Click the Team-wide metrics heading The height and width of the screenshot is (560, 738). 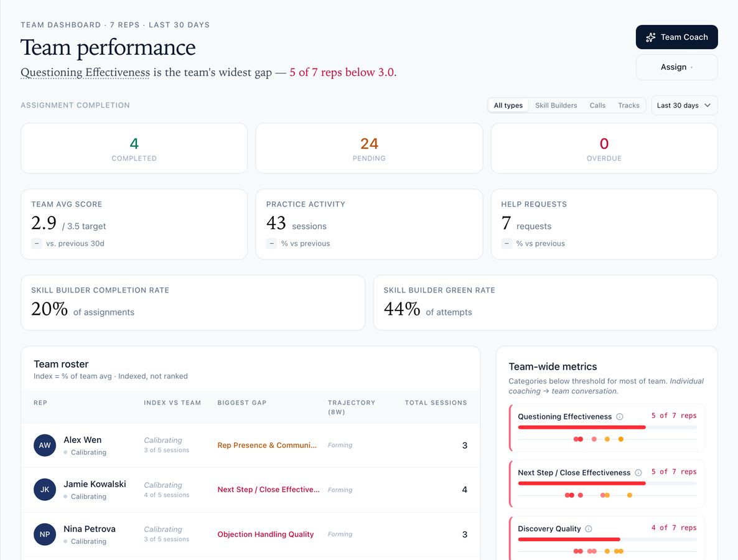[553, 366]
